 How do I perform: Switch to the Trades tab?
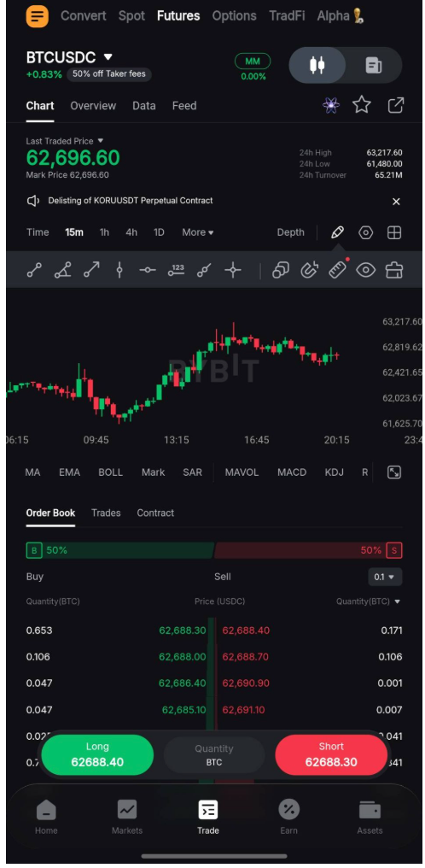coord(106,513)
